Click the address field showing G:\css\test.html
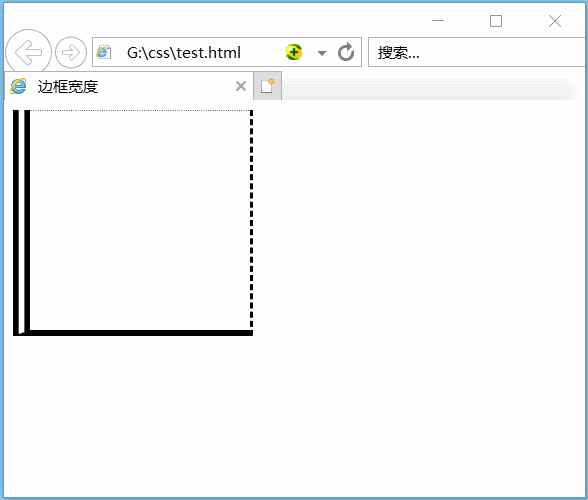 coord(227,52)
